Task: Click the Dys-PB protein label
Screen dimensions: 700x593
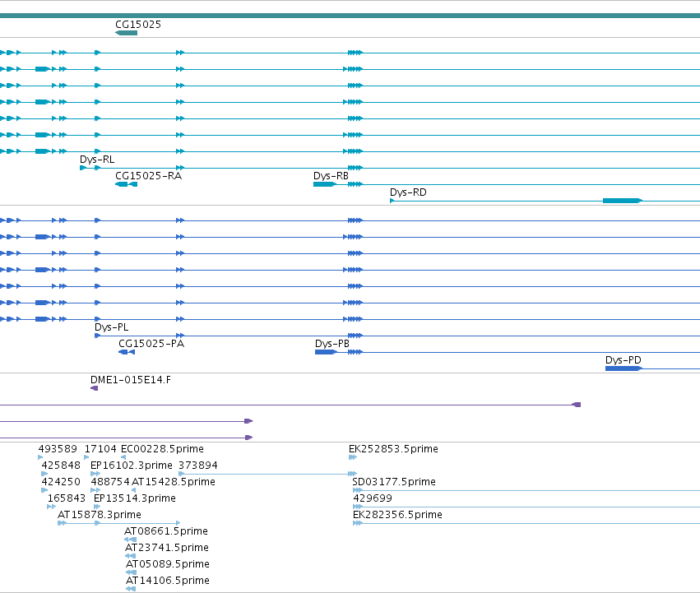Action: (x=332, y=344)
